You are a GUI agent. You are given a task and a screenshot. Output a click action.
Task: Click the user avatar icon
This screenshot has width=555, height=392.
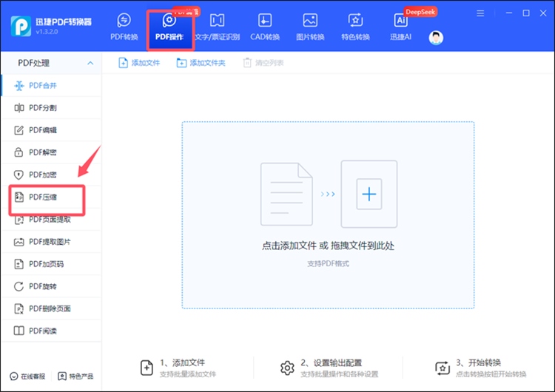[436, 38]
